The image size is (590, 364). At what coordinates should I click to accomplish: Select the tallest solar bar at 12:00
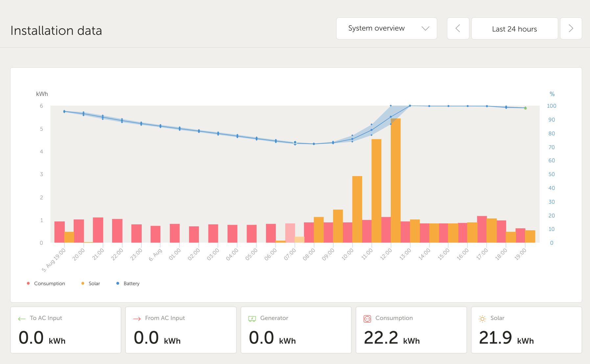coord(396,181)
